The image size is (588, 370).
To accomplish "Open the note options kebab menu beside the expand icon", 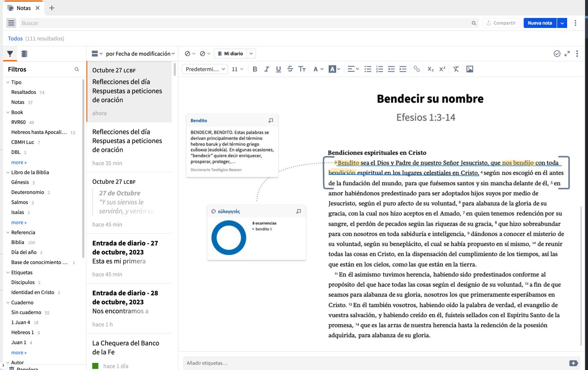I will [x=577, y=53].
